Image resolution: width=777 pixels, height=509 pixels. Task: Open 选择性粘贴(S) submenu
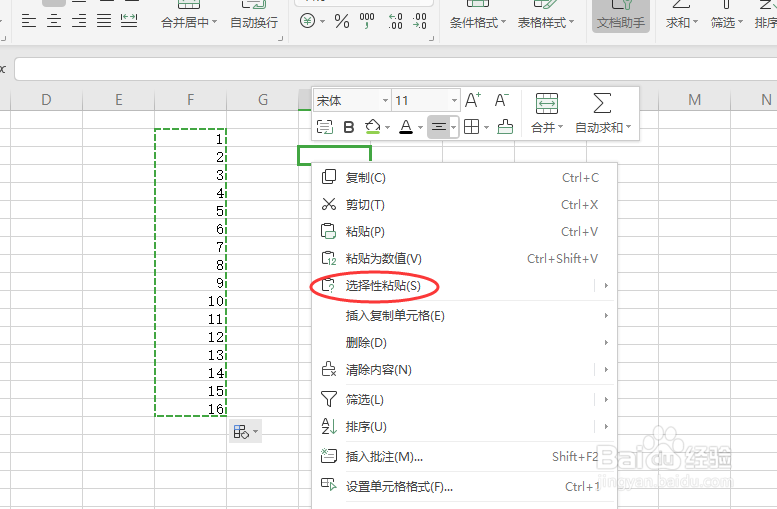coord(464,285)
